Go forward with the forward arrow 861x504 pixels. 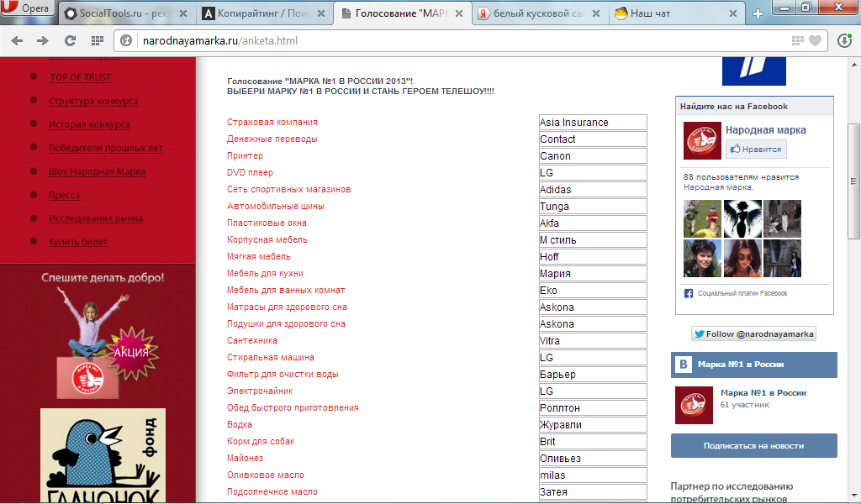click(x=43, y=40)
